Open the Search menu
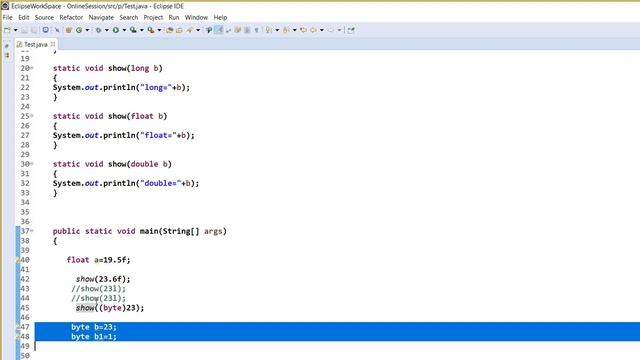This screenshot has height=360, width=640. [129, 18]
